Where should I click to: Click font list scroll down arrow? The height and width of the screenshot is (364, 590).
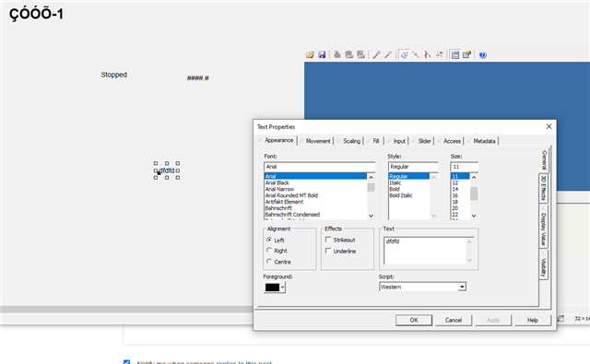coord(371,216)
